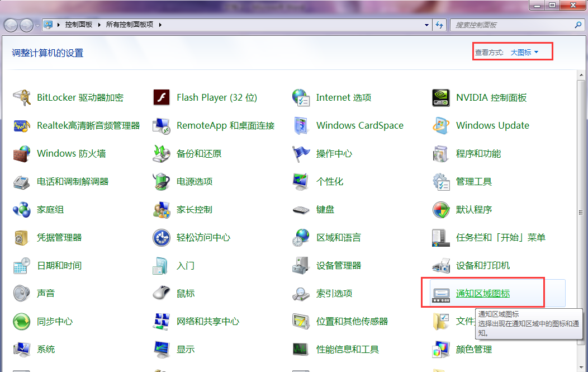Open the 声音 speaker icon

22,294
